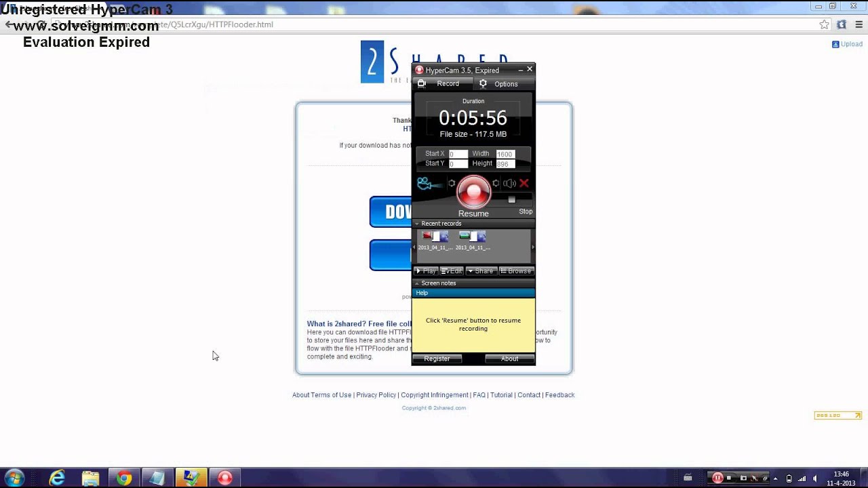868x488 pixels.
Task: Open the Privacy Policy link
Action: point(376,395)
